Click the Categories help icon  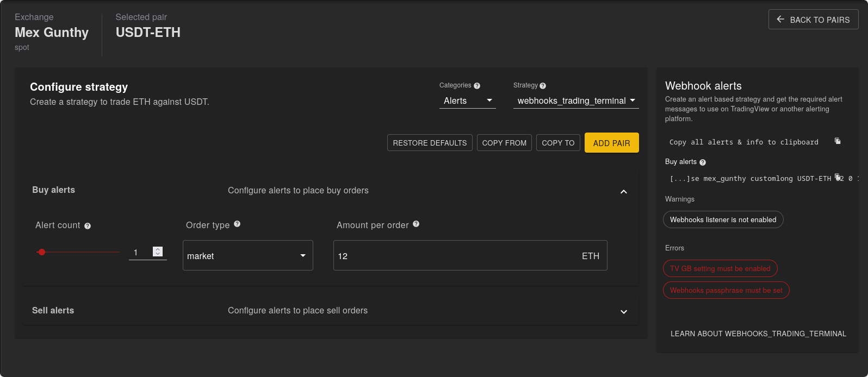click(x=477, y=86)
